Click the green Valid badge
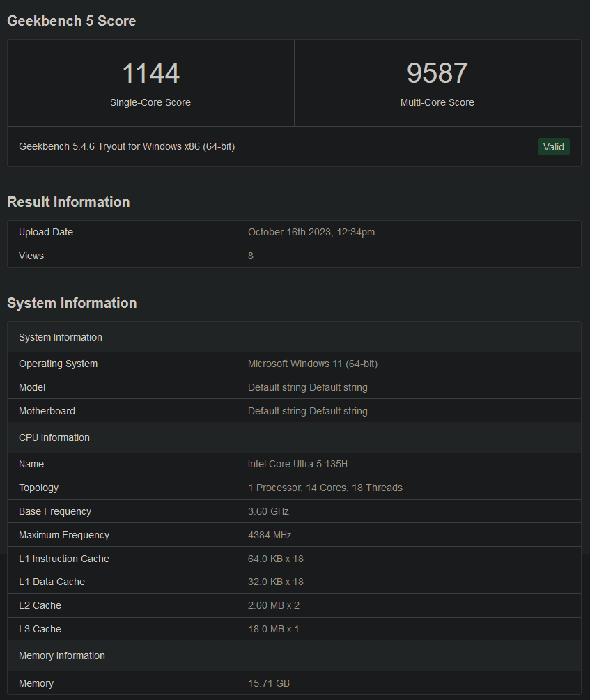The image size is (590, 700). pos(553,147)
